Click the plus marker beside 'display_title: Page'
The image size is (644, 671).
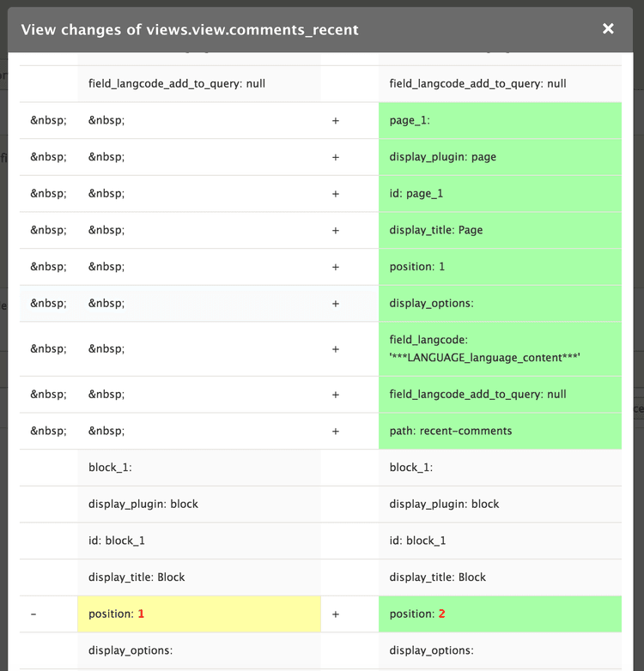[336, 231]
